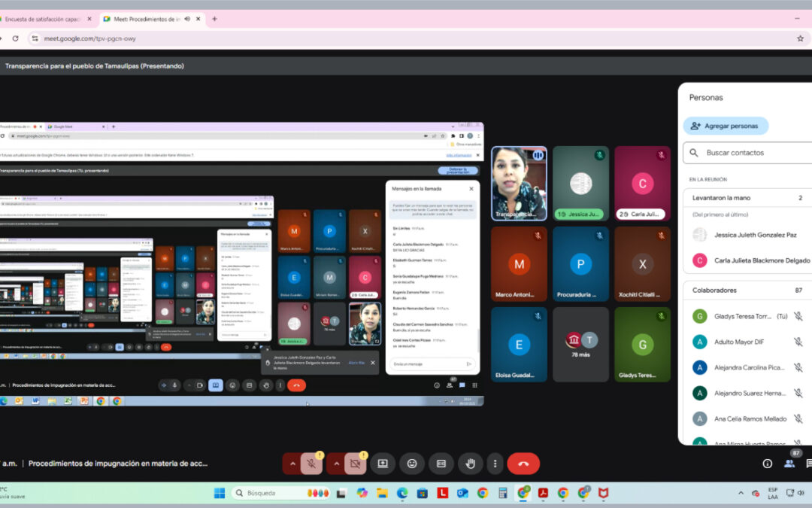
Task: Click the present screen icon
Action: pyautogui.click(x=383, y=464)
